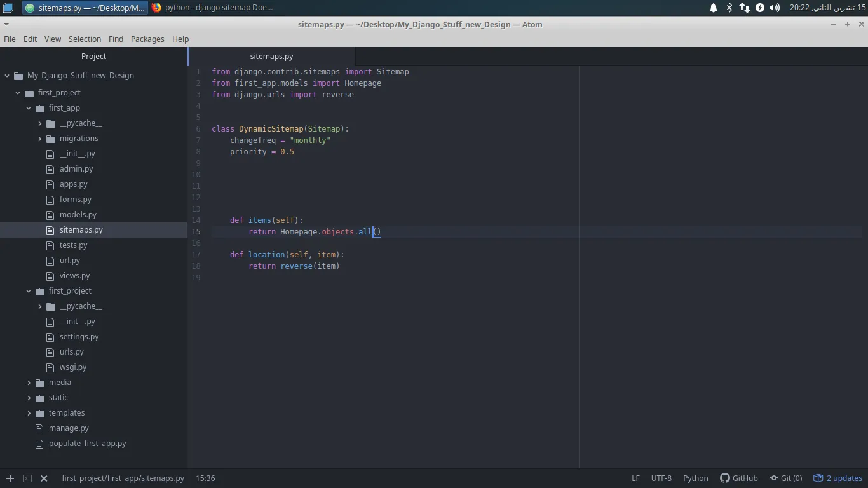868x488 pixels.
Task: Click the file icon beside admin.py
Action: point(51,169)
